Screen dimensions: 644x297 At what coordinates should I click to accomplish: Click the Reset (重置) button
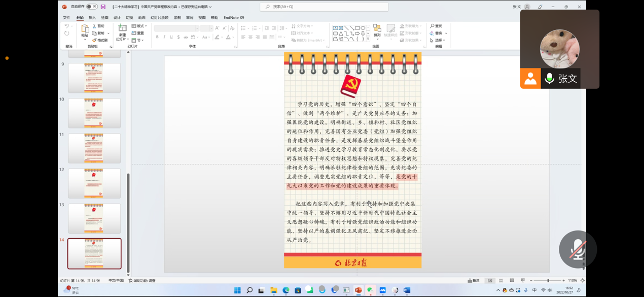[x=138, y=34]
